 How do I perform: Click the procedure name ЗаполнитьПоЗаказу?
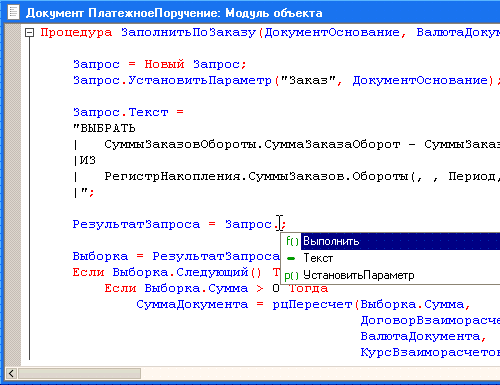point(189,32)
